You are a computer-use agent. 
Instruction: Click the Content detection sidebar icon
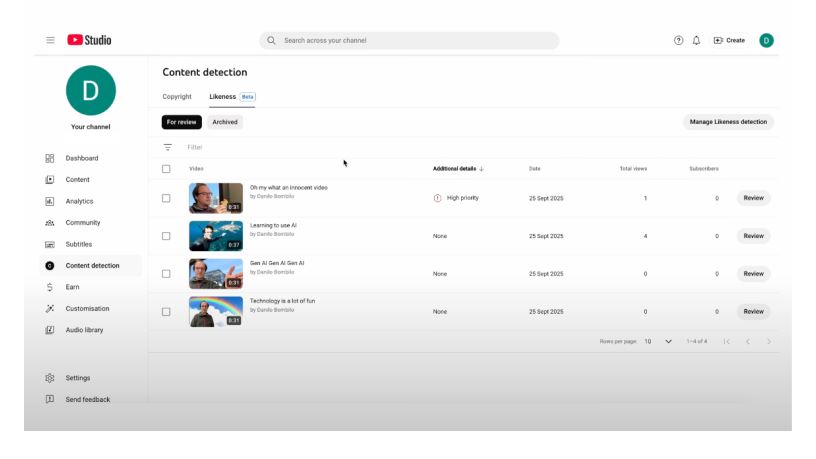click(x=49, y=265)
